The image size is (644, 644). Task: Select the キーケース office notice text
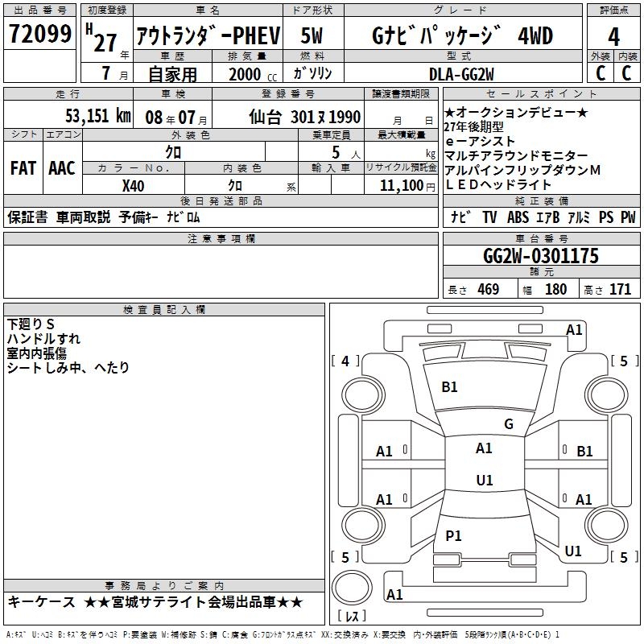tap(155, 602)
